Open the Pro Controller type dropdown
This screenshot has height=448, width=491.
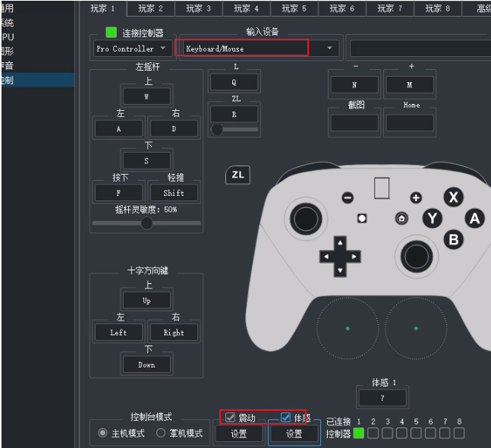(132, 49)
